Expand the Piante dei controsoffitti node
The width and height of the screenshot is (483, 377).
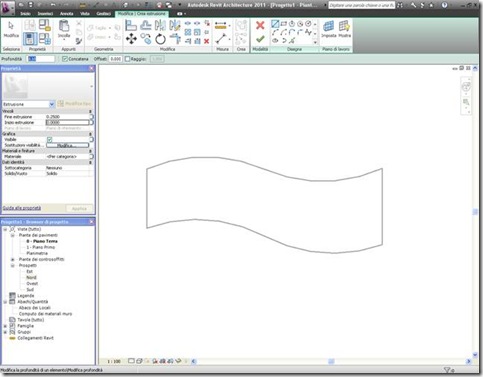tap(13, 259)
